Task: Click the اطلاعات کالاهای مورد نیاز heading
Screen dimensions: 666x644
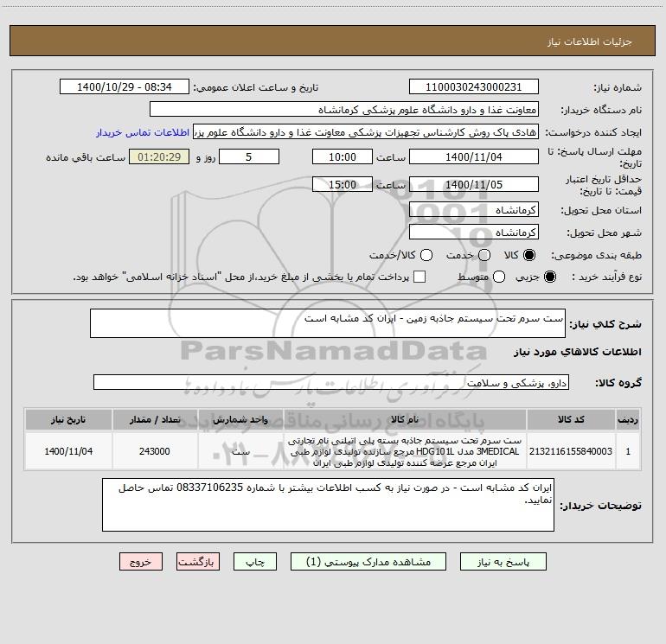Action: (577, 352)
